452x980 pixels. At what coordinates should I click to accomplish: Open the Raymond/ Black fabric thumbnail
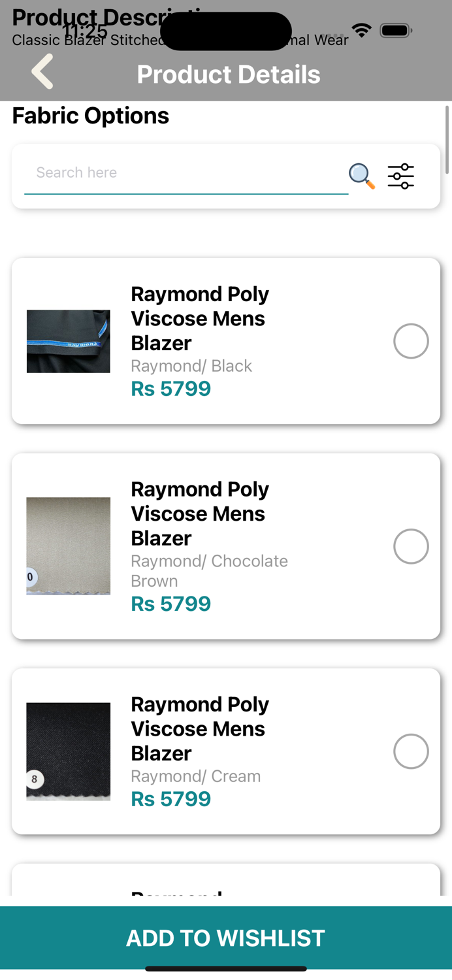coord(69,341)
